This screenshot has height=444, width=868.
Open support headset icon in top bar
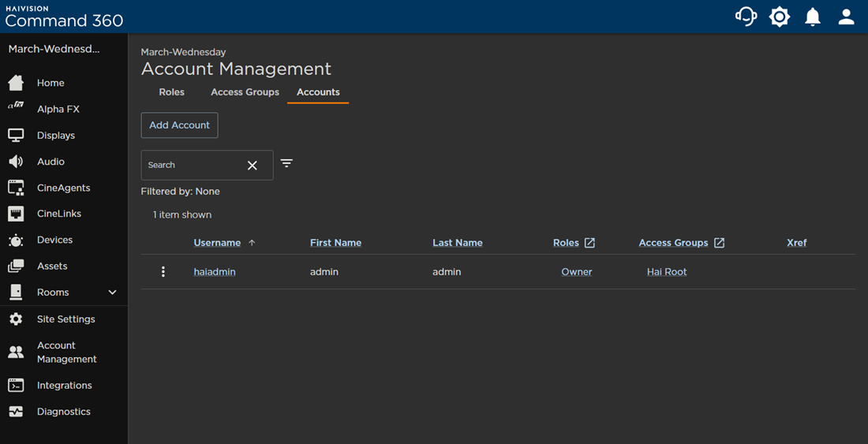[746, 17]
